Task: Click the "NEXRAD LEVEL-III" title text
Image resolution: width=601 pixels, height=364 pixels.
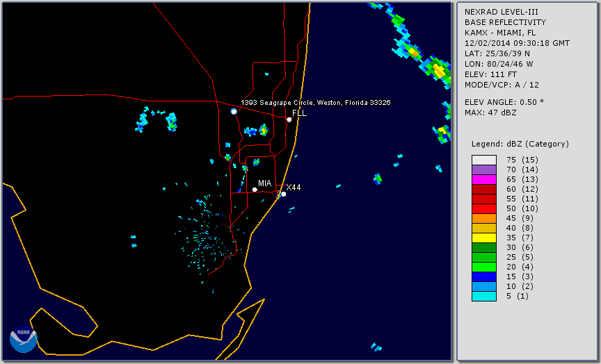Action: tap(502, 13)
